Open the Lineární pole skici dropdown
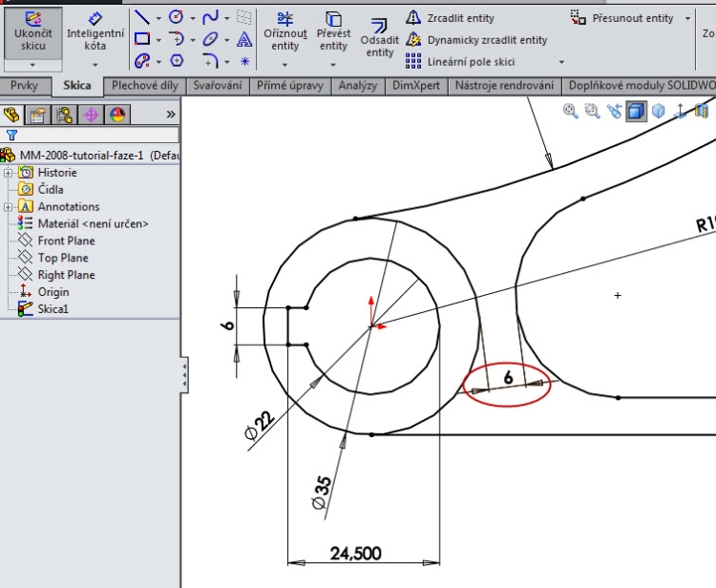 tap(561, 62)
